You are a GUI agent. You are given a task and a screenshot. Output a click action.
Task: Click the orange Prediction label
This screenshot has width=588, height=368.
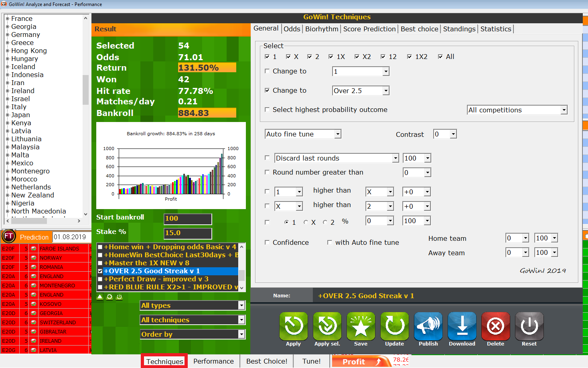point(34,237)
